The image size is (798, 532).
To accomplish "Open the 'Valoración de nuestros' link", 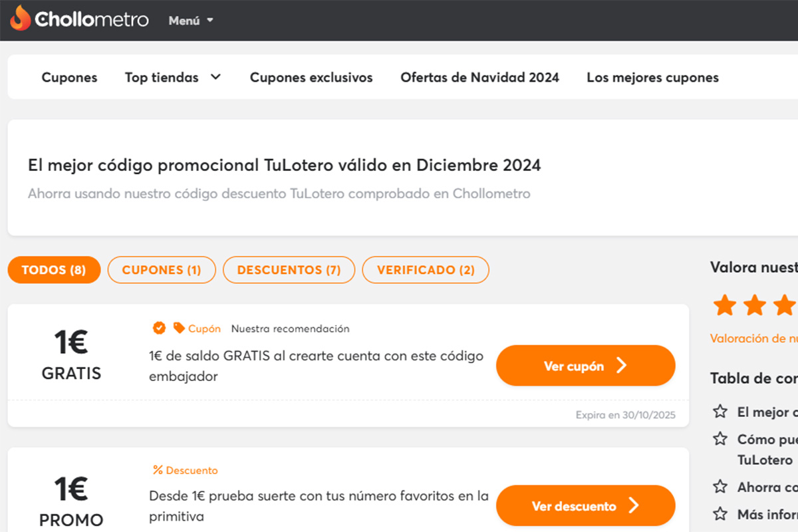I will [x=752, y=338].
